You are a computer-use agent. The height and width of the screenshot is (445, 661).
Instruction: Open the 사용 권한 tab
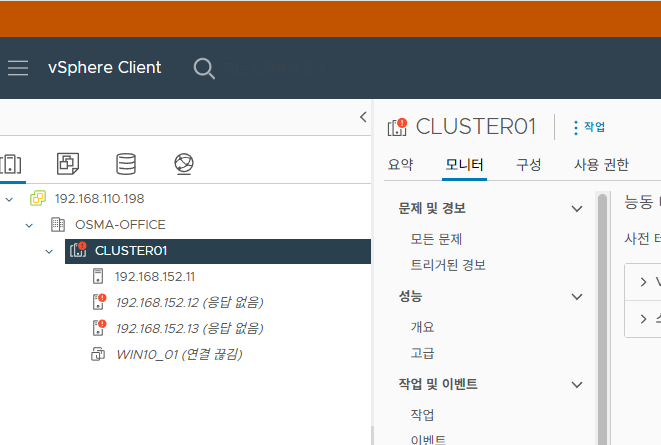[601, 164]
